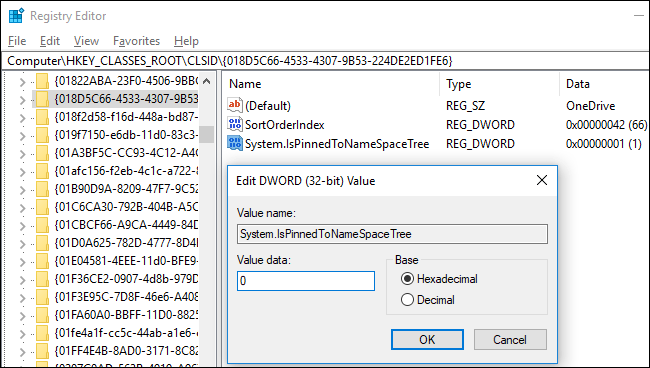Viewport: 650px width, 368px height.
Task: Click the Value name field
Action: pos(392,234)
